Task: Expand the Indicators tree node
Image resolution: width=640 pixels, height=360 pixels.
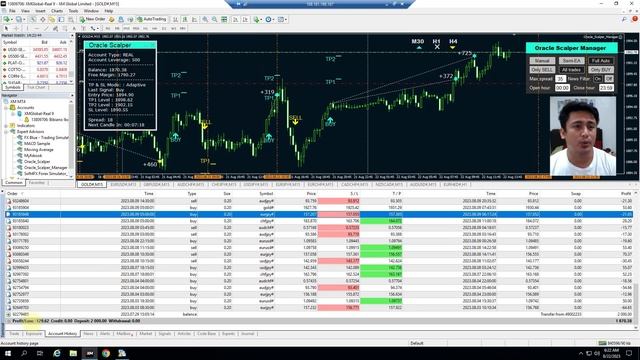Action: (x=7, y=126)
